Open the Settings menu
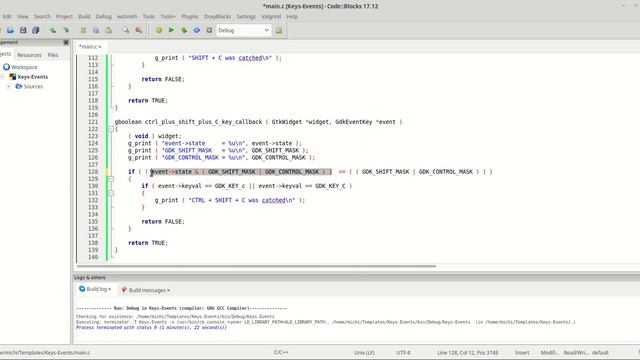This screenshot has width=640, height=360. (x=246, y=16)
